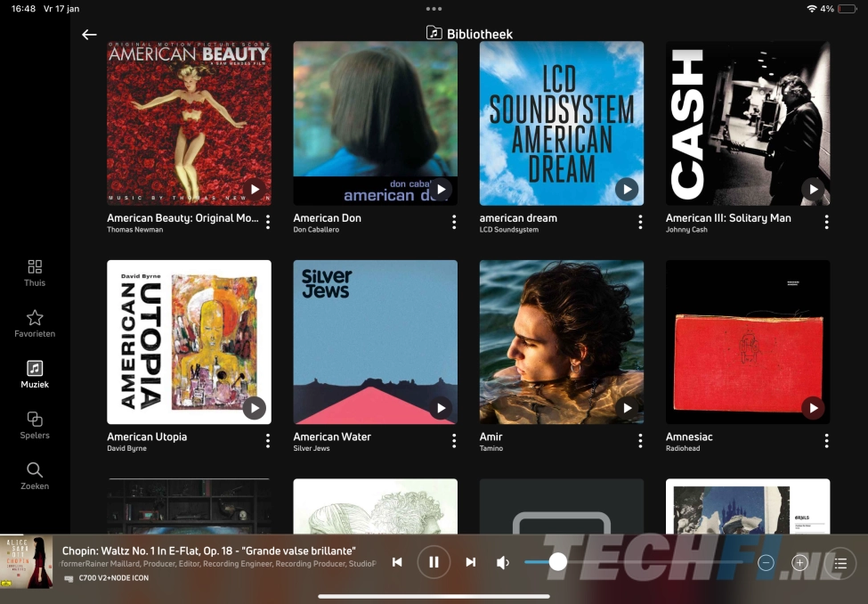Check the Wi-Fi status icon
Screen dimensions: 868x604
click(812, 9)
